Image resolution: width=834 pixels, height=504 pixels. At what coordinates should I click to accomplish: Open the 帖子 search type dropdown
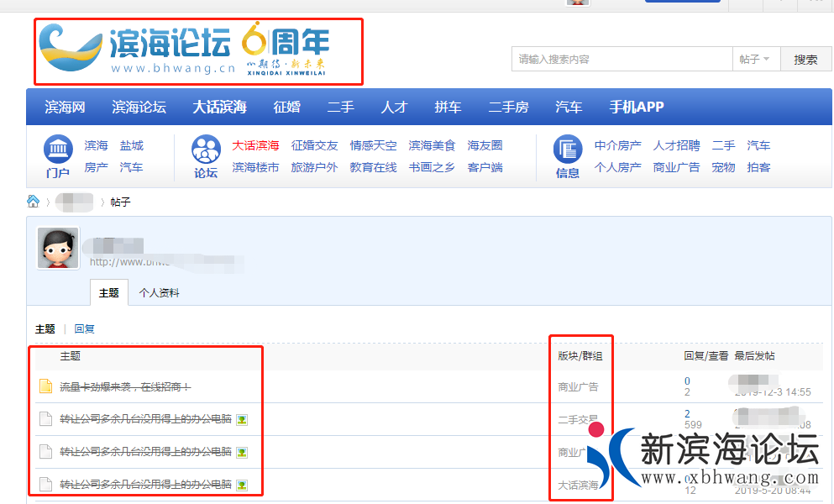tap(755, 60)
